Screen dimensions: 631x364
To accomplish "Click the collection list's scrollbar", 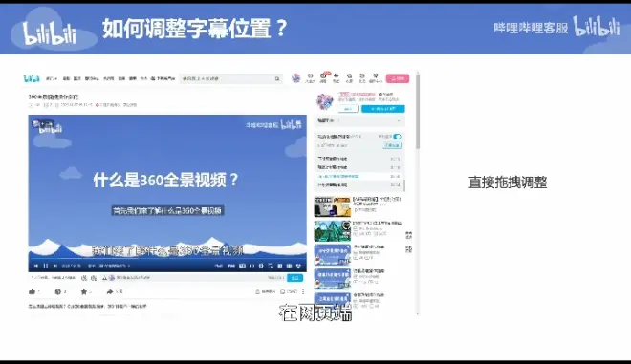I will tap(404, 185).
